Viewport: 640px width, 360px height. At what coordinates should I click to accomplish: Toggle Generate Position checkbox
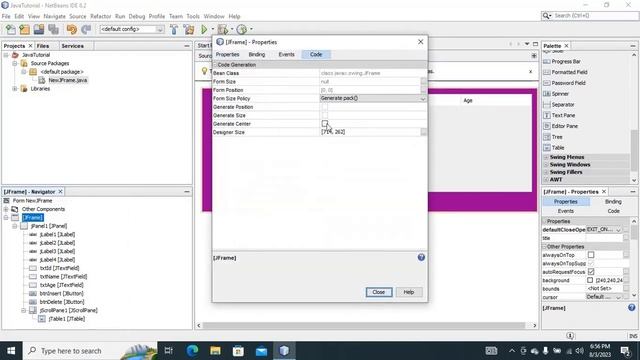324,107
